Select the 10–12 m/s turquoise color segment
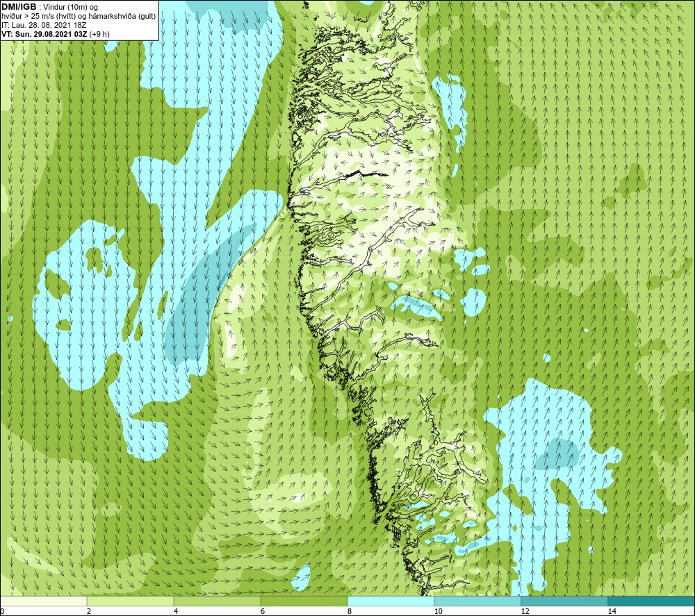Image resolution: width=695 pixels, height=616 pixels. click(x=478, y=601)
